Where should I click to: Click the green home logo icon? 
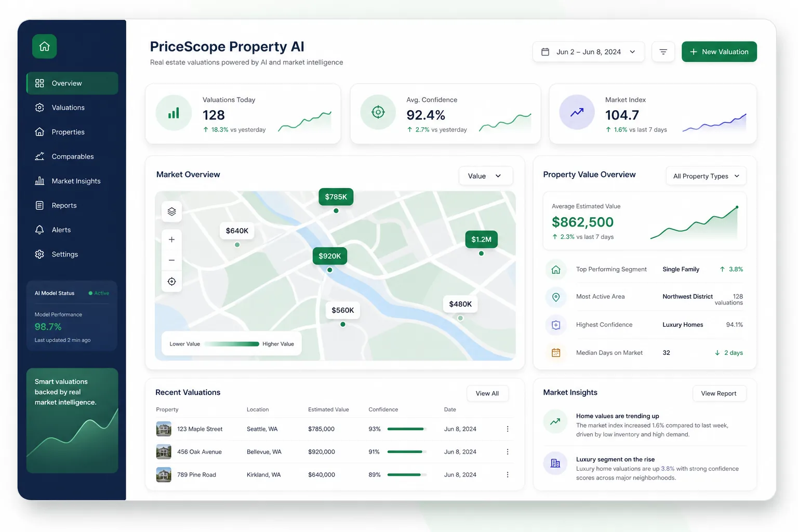(x=44, y=46)
